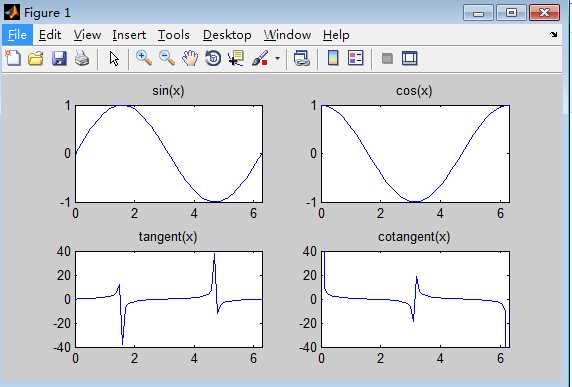Click inside the tangent(x) axes
This screenshot has height=387, width=572.
[169, 299]
